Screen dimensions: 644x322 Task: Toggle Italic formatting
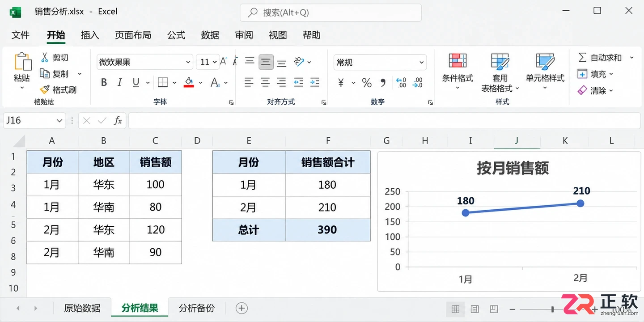[119, 82]
